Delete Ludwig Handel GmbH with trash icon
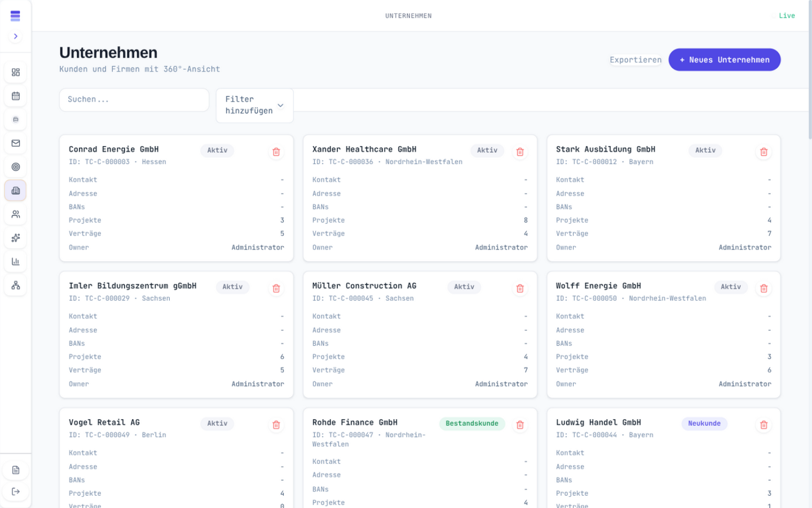812x508 pixels. pyautogui.click(x=764, y=425)
